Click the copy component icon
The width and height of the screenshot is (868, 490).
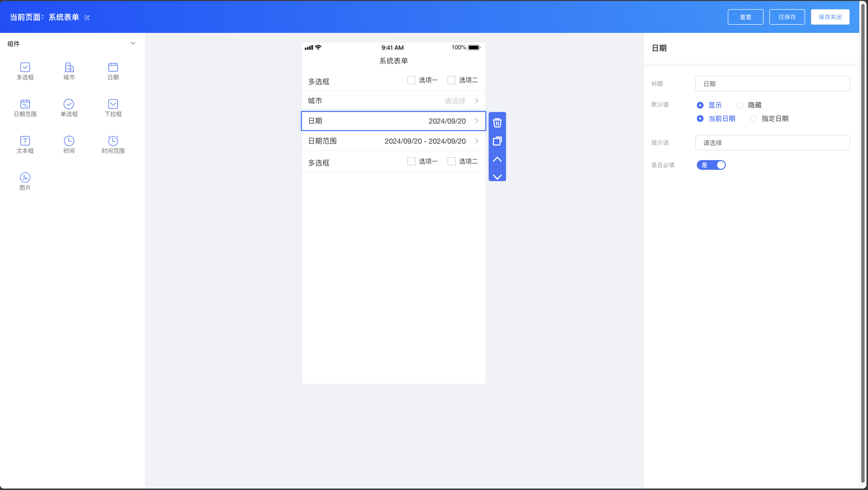(497, 141)
